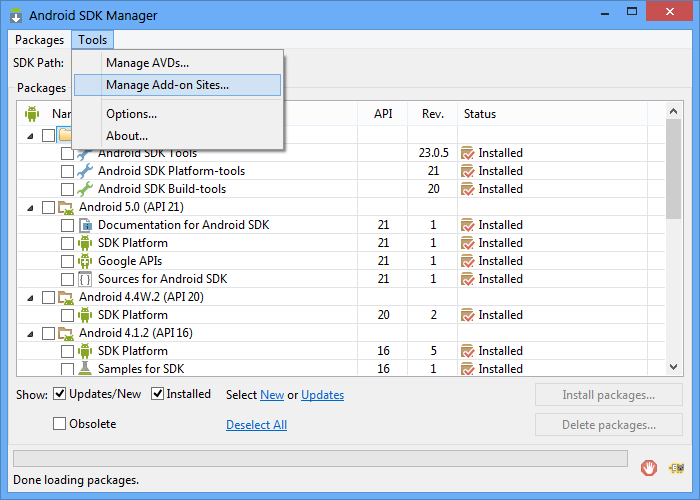Screen dimensions: 700x500
Task: Click the Deselect All link
Action: [256, 425]
